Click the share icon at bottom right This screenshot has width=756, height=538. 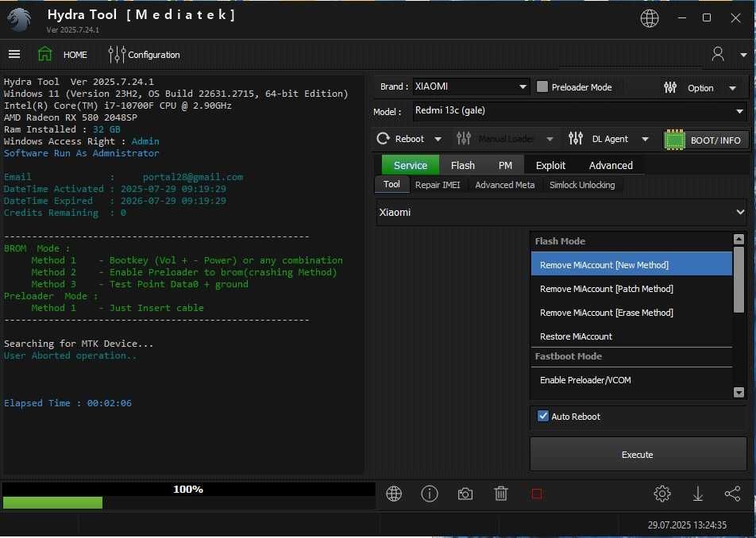(732, 494)
